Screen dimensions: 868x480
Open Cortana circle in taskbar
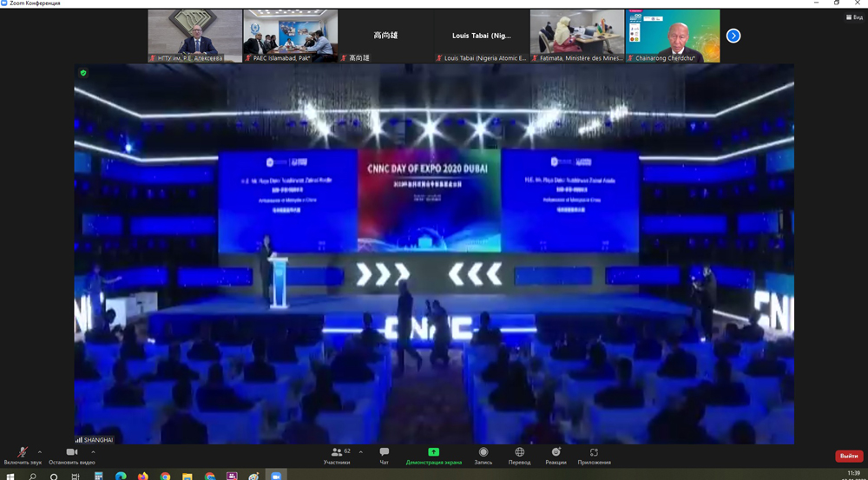tap(54, 476)
